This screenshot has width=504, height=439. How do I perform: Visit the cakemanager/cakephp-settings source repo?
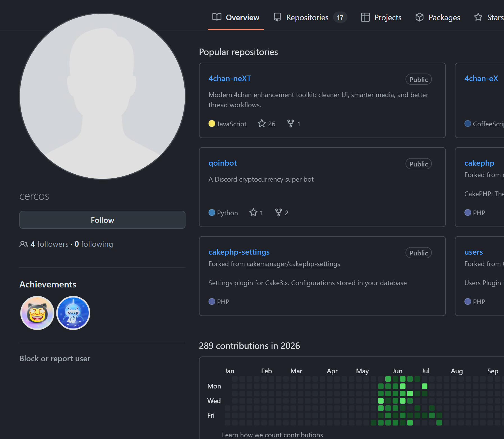[294, 264]
